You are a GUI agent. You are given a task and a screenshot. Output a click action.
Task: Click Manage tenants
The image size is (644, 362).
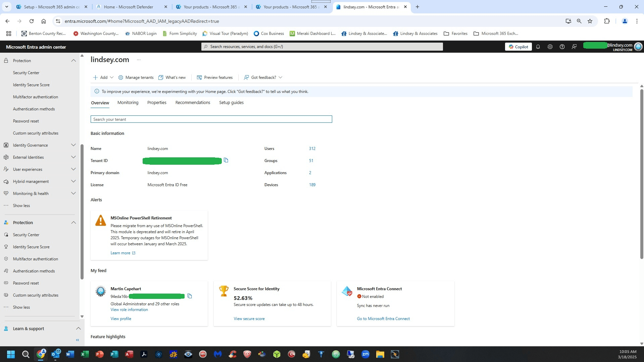click(x=136, y=77)
